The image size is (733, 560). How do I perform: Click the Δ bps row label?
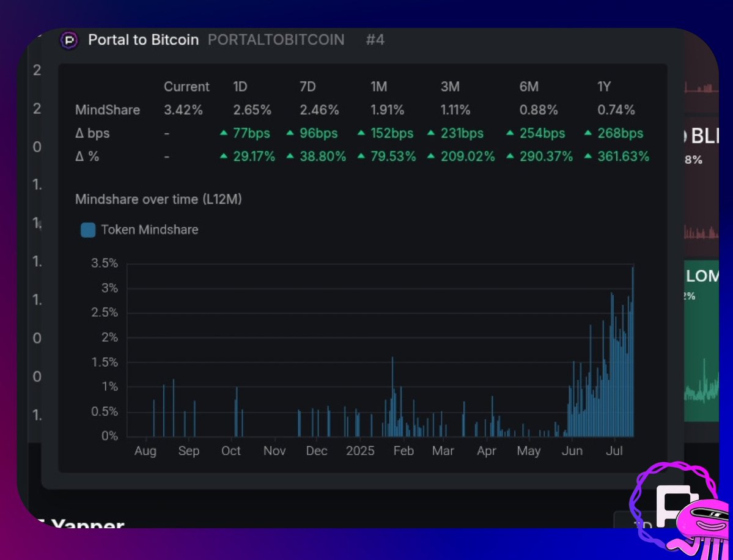point(92,133)
